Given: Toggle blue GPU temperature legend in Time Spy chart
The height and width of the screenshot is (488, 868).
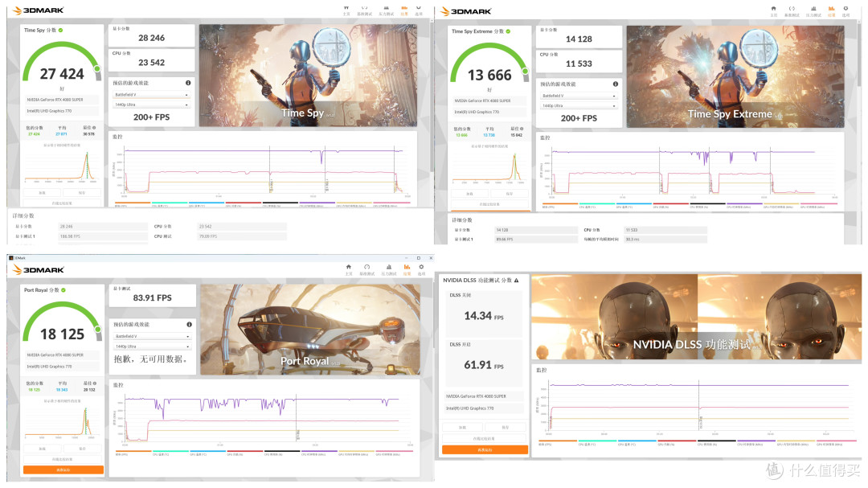Looking at the screenshot, I should click(x=206, y=203).
